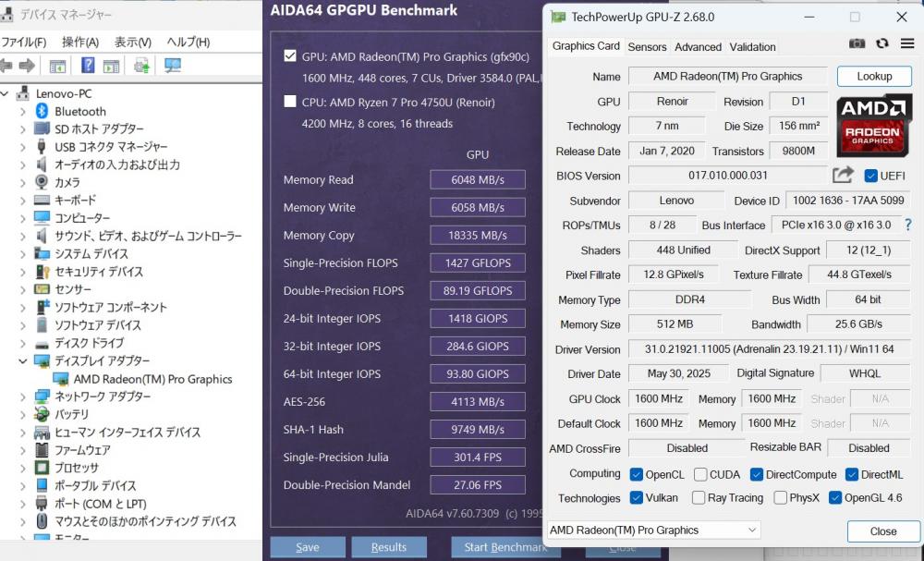Expand the センサー node
Screen dimensions: 924x561
(x=23, y=289)
